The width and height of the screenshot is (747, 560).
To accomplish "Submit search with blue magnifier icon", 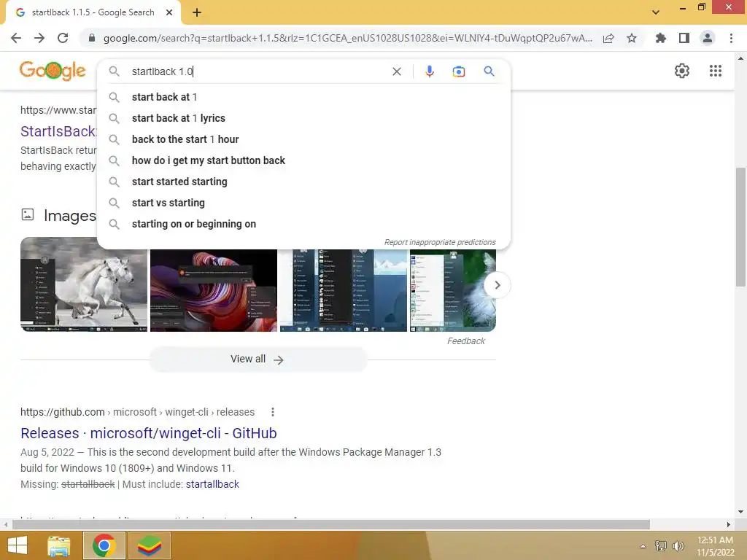I will [x=489, y=71].
